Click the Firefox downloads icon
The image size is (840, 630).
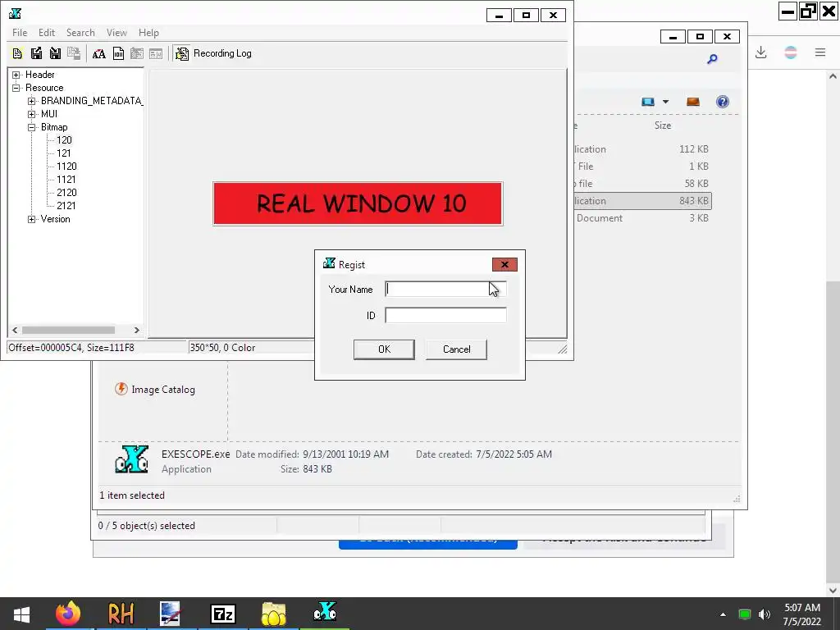pos(760,52)
